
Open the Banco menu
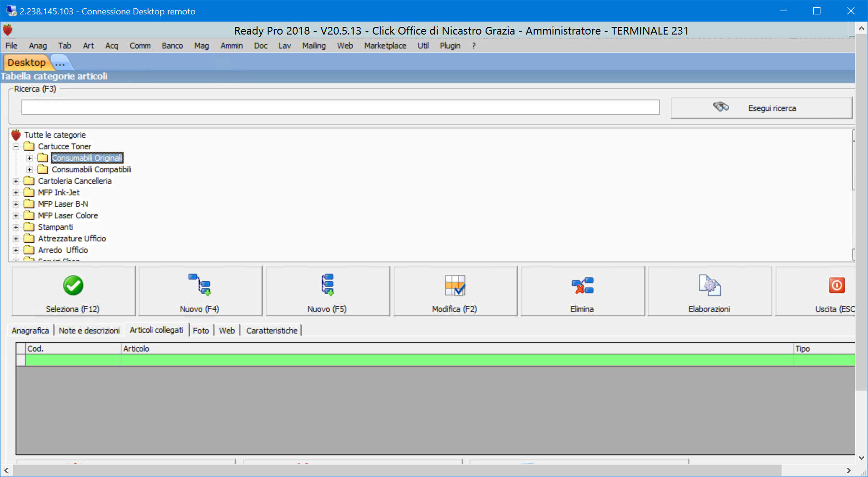click(172, 46)
